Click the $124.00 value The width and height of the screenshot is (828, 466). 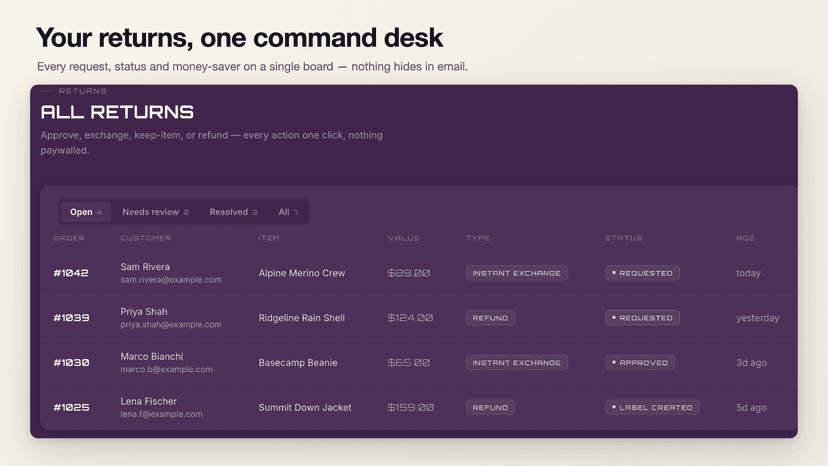tap(410, 318)
